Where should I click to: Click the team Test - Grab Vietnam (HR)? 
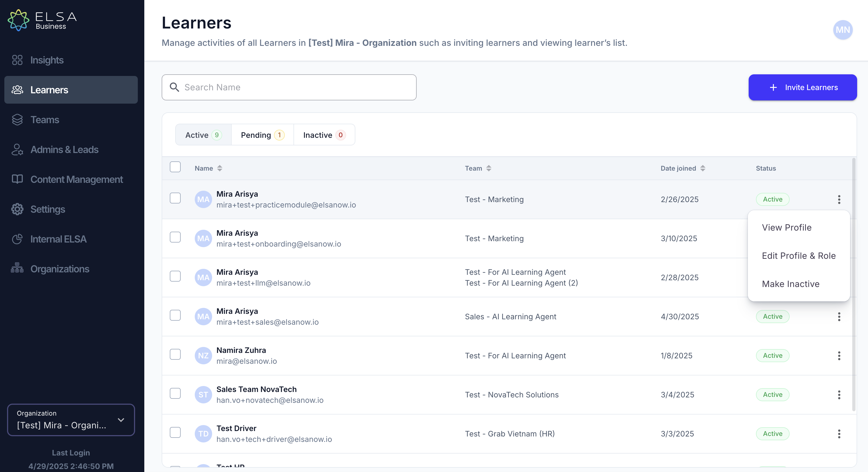(509, 434)
